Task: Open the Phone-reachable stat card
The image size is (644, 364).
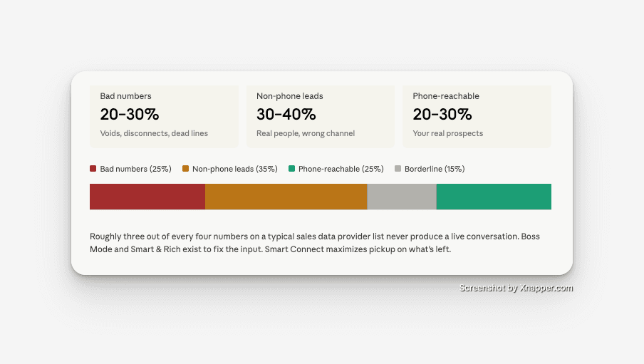Action: coord(477,117)
